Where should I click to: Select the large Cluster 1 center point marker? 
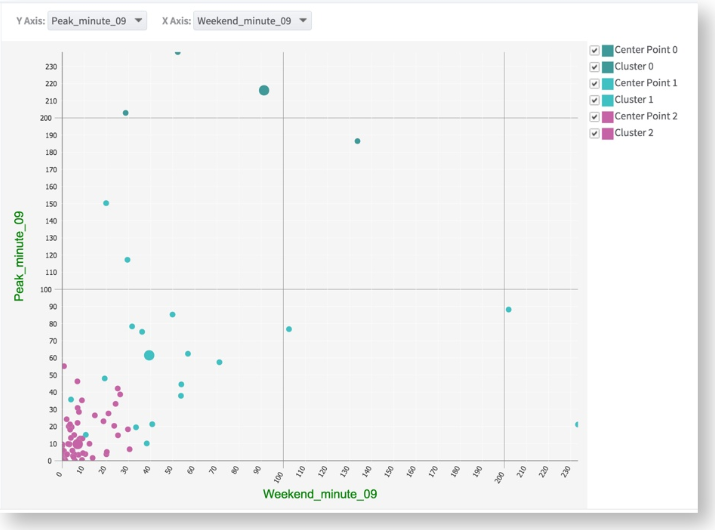149,355
